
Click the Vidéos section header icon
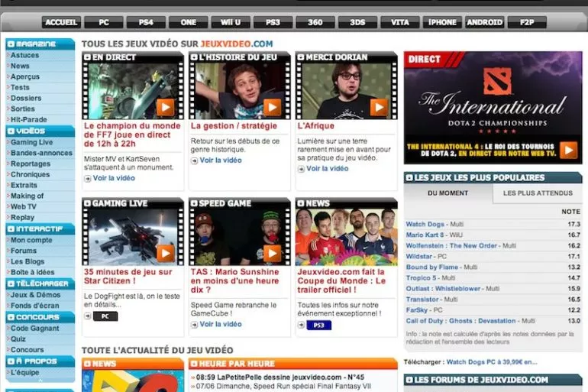click(11, 131)
